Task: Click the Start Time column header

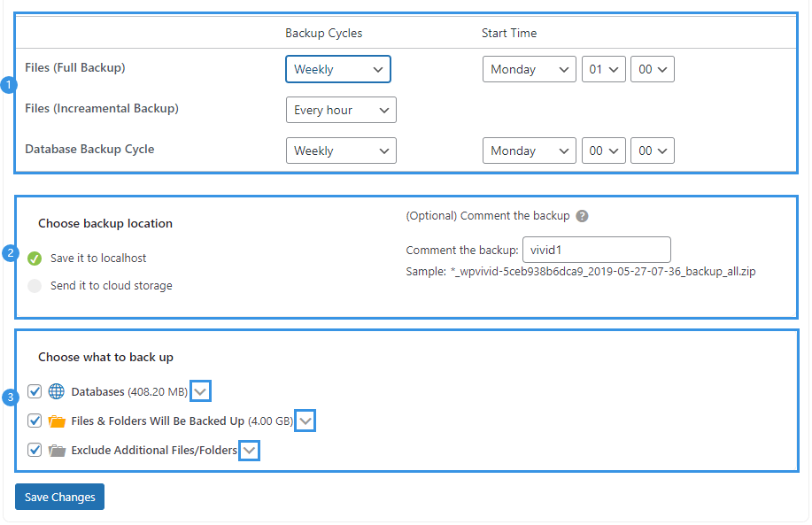Action: click(509, 33)
